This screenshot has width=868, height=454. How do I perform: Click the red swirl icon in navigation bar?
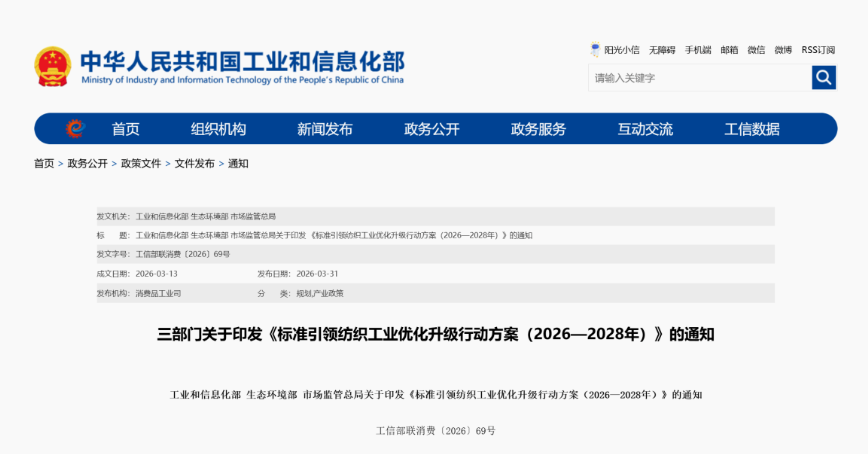click(x=75, y=129)
